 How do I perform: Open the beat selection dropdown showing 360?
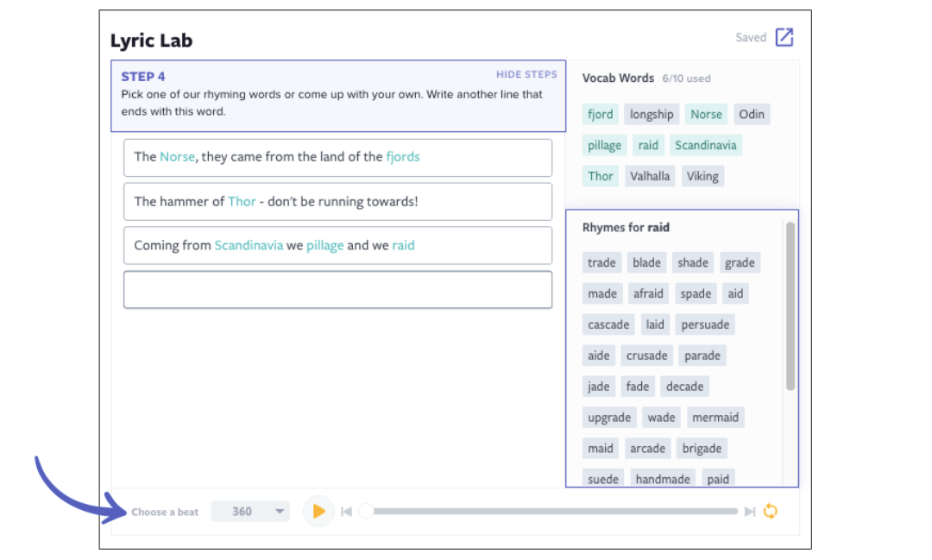[250, 511]
